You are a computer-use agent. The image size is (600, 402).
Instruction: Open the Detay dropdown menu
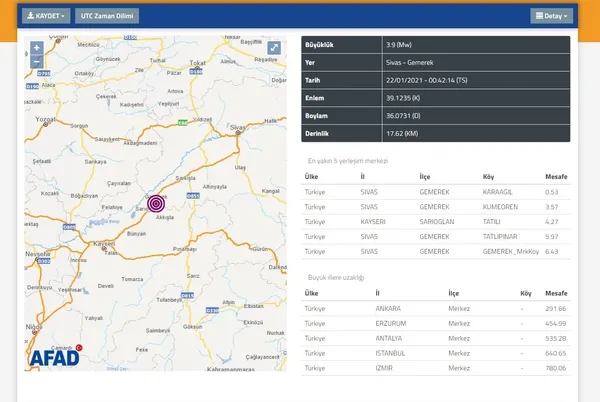(551, 16)
